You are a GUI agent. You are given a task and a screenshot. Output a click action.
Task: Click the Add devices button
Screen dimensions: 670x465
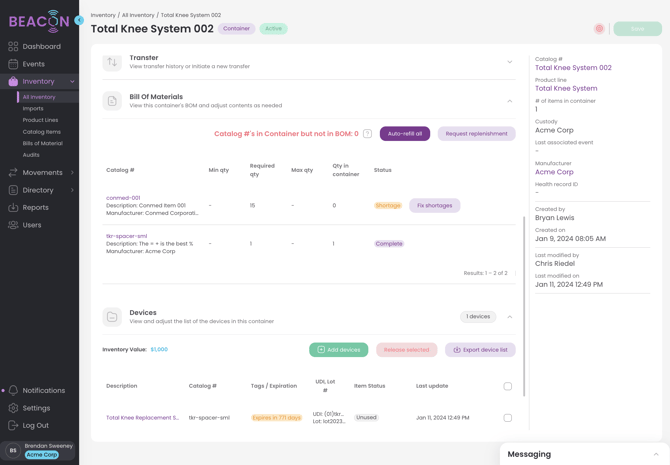(x=338, y=350)
